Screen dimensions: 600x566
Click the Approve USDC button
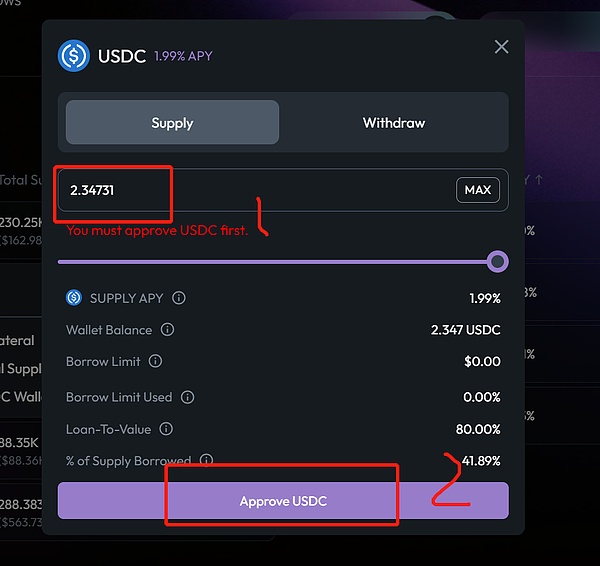coord(283,501)
